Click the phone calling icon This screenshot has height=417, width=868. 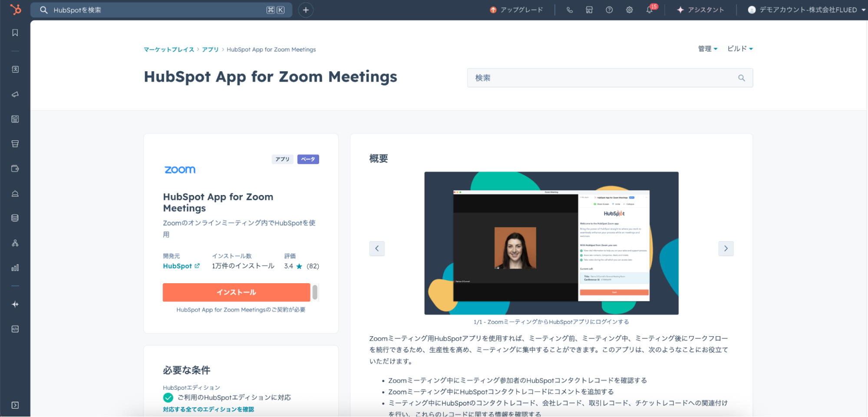pyautogui.click(x=570, y=10)
